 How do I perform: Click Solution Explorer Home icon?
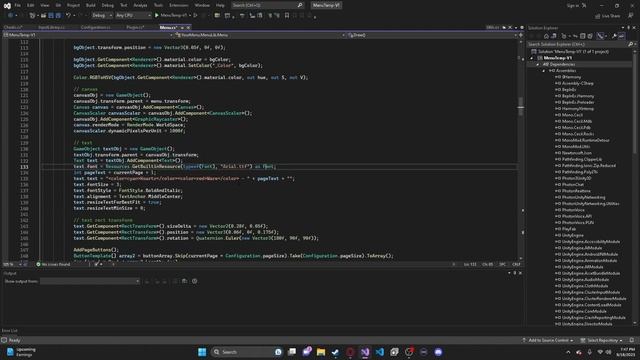546,36
